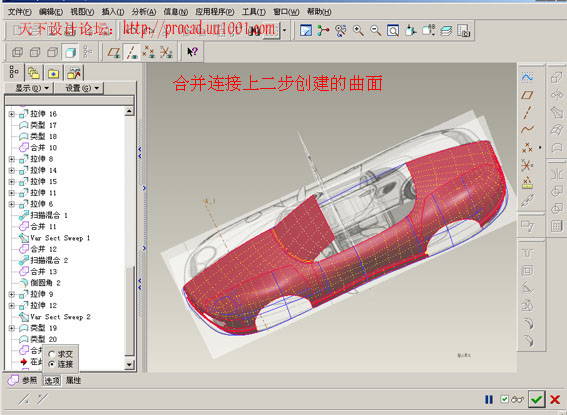This screenshot has width=567, height=415.
Task: Click the zoom in magnifier icon
Action: tap(358, 31)
